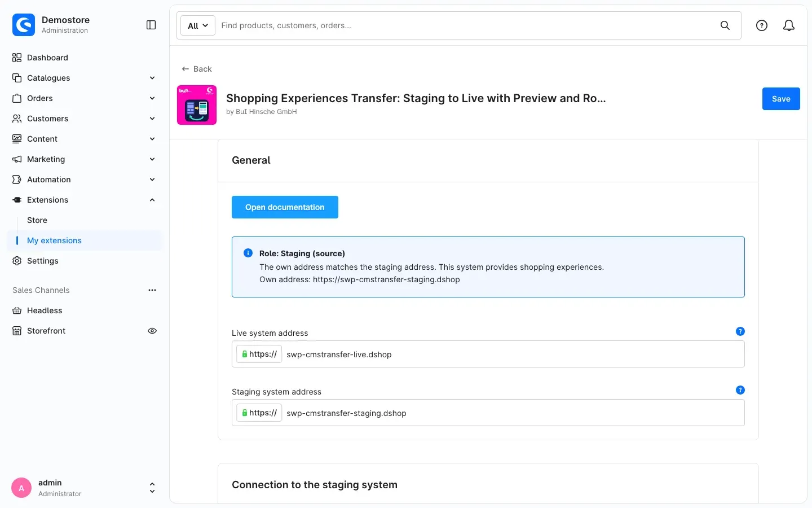The image size is (812, 508).
Task: Expand the Content menu chevron
Action: click(152, 139)
